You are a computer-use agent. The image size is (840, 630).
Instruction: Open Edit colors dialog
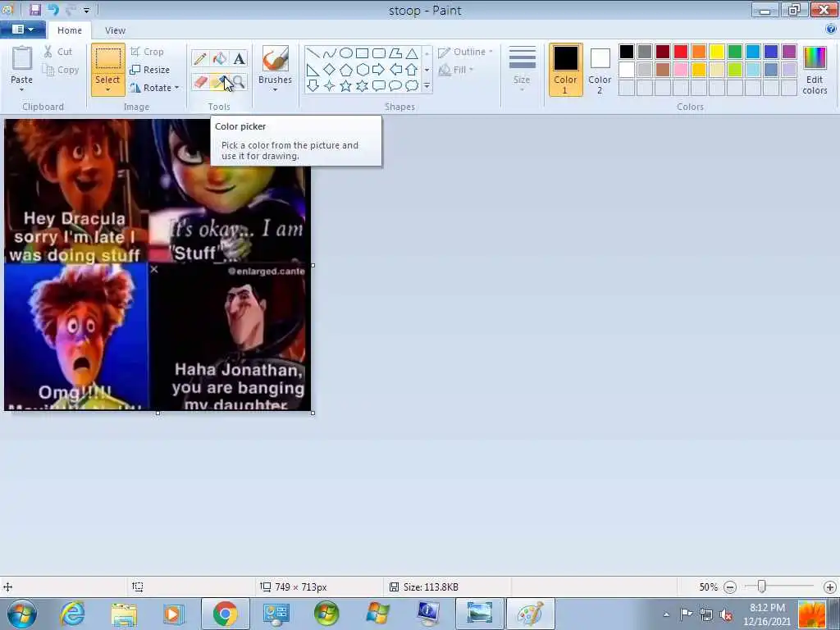(815, 70)
